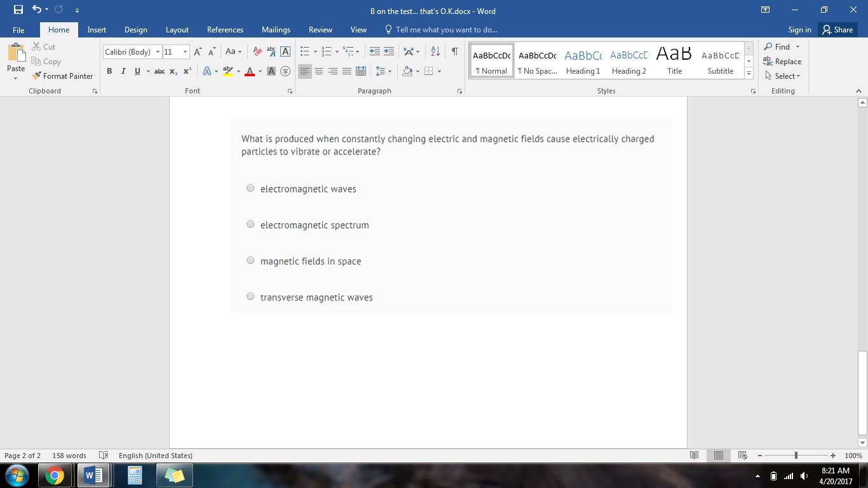Click the Share button

(837, 30)
